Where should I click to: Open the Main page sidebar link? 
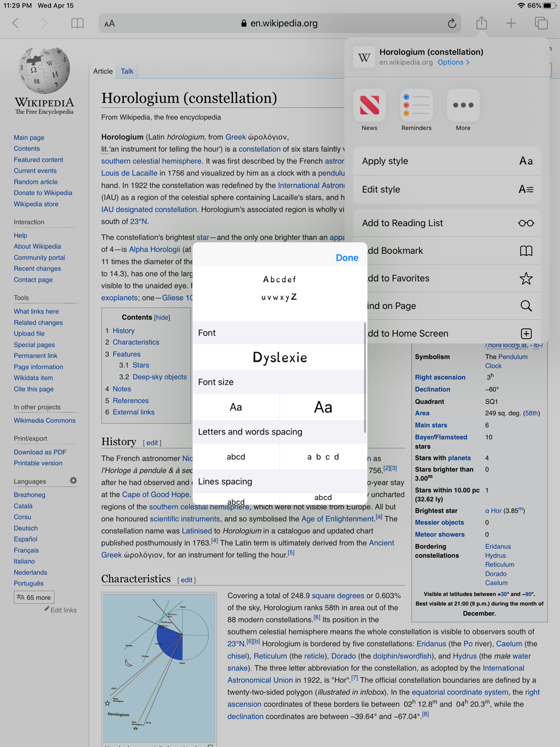[29, 138]
